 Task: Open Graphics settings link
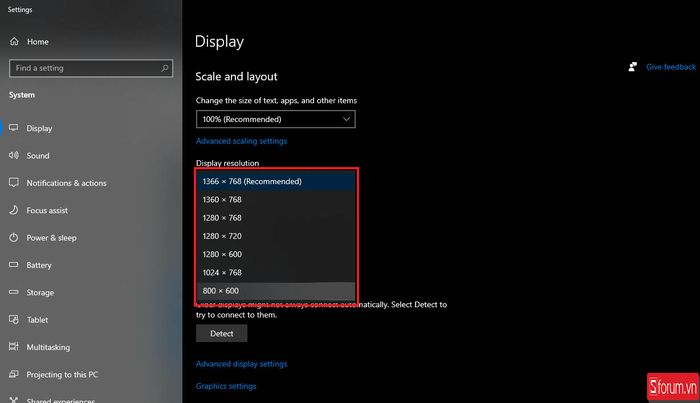226,386
